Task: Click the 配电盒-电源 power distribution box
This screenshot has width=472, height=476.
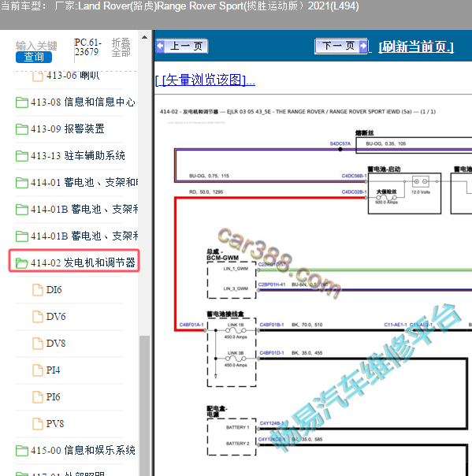Action: [232, 437]
